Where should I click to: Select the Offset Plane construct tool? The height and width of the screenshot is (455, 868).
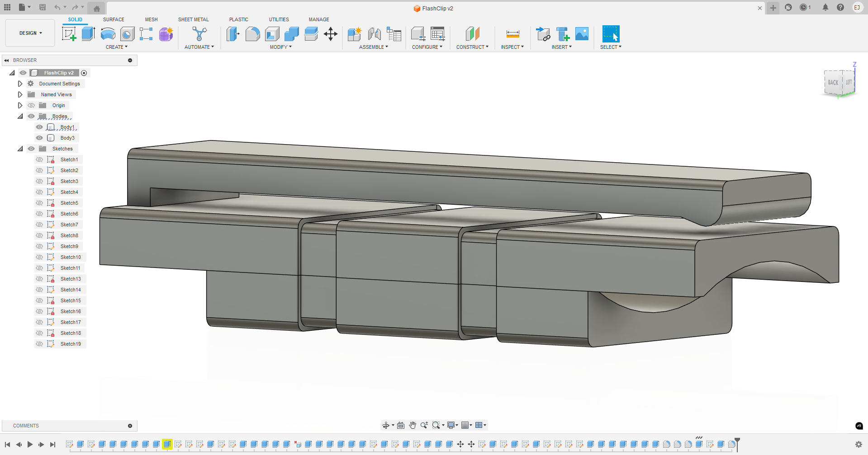tap(472, 34)
